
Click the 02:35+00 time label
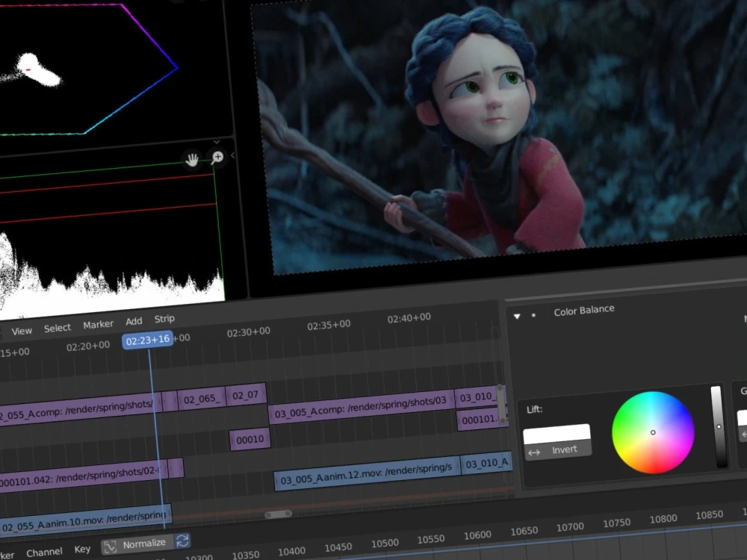click(328, 325)
